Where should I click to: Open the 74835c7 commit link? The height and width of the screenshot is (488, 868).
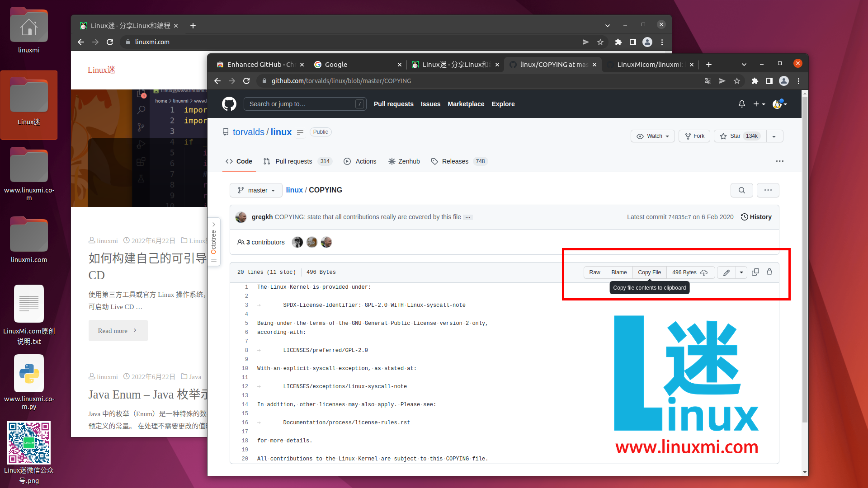tap(679, 217)
